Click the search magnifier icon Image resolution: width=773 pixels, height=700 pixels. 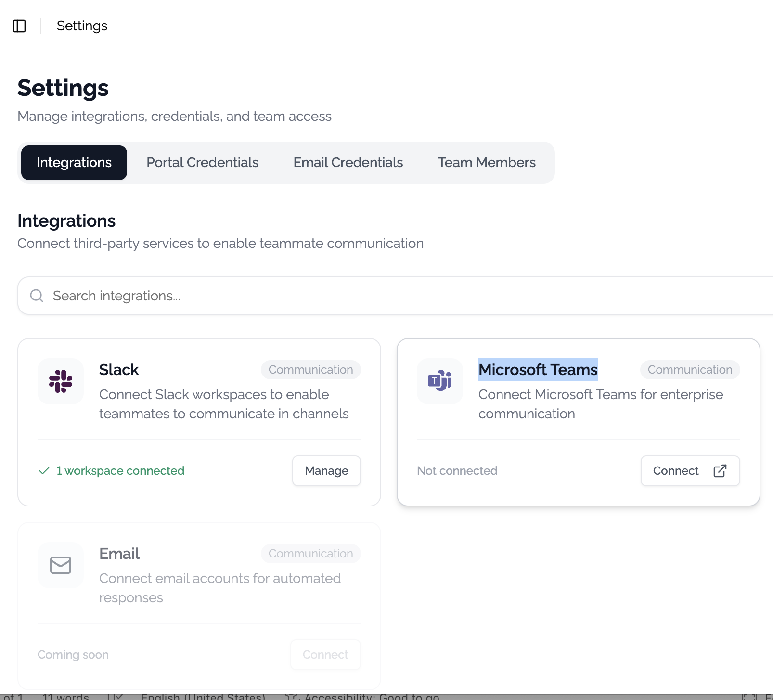[37, 295]
